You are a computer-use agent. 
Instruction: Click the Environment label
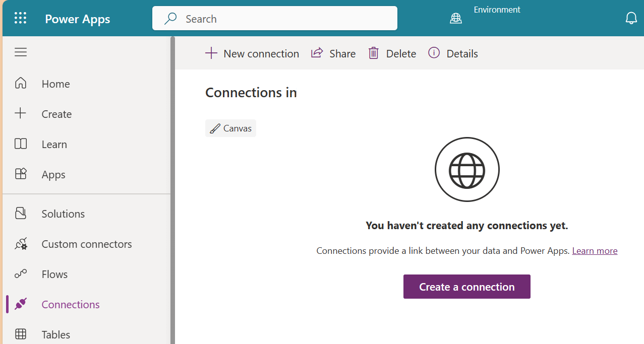pyautogui.click(x=497, y=10)
